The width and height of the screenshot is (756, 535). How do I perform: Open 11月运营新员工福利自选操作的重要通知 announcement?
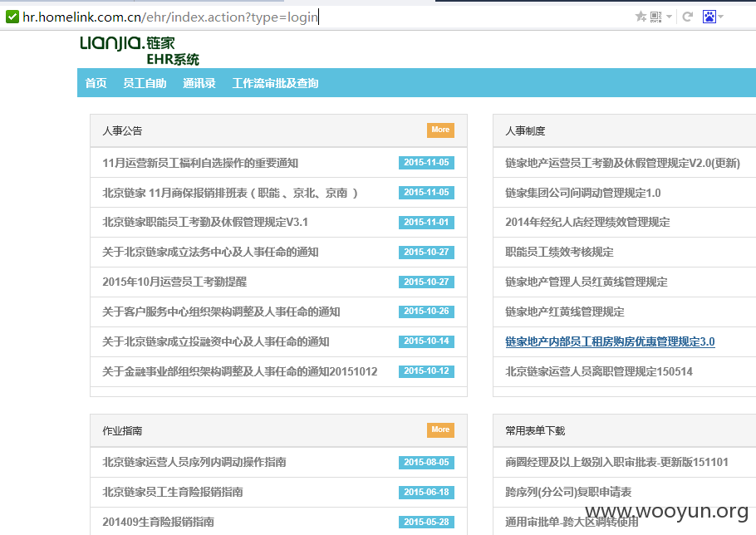point(200,163)
